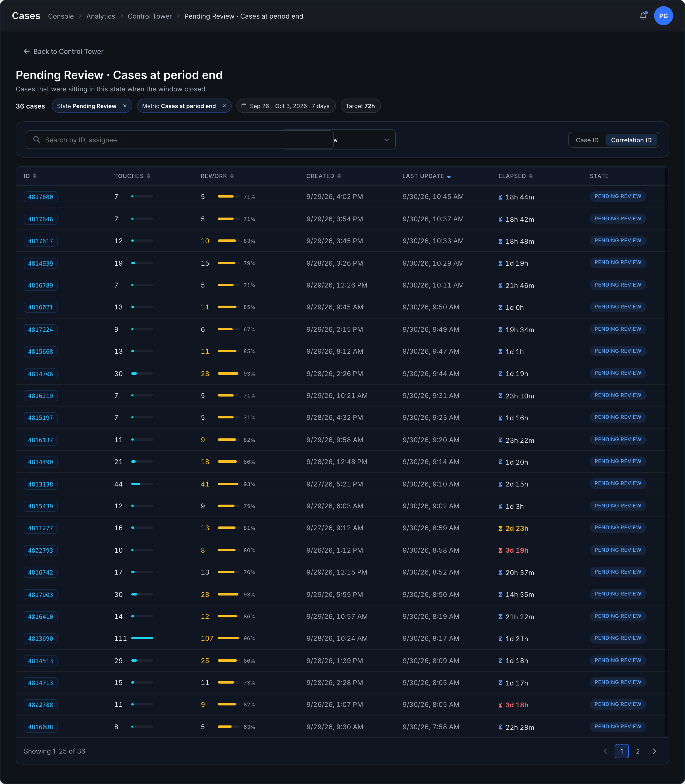The image size is (685, 784).
Task: Click the Cases app logo title
Action: pos(26,16)
